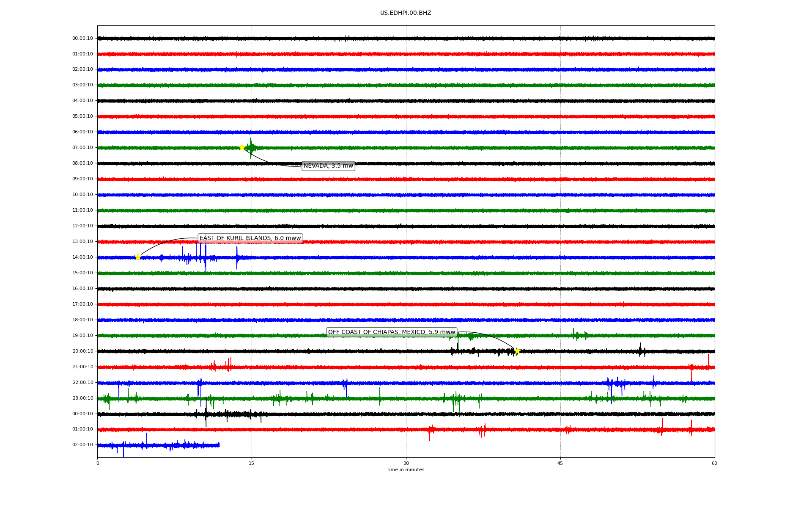
Task: Click the 18:00:10 trace time label
Action: [x=82, y=320]
